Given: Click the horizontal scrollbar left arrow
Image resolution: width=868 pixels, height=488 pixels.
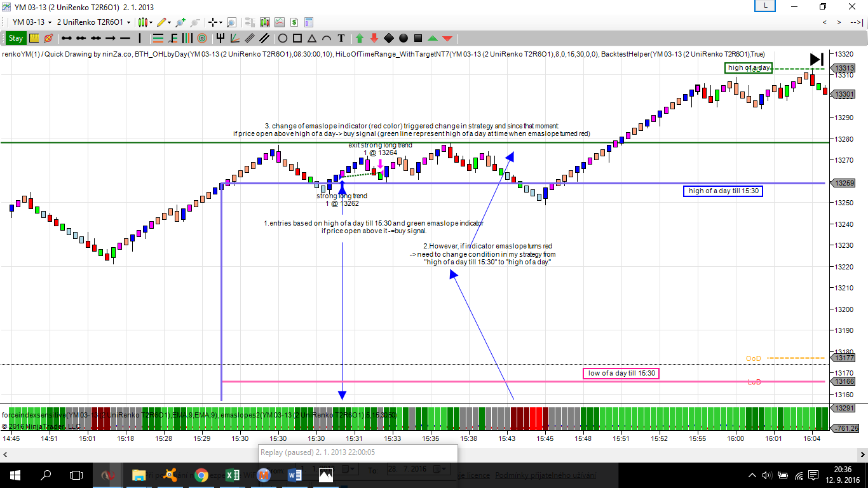Looking at the screenshot, I should pyautogui.click(x=5, y=454).
